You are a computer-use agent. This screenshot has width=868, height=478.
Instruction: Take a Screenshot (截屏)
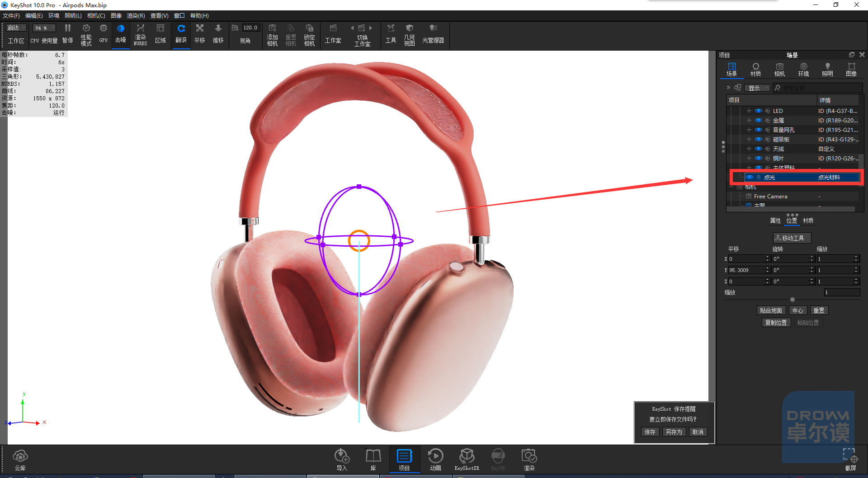pos(850,460)
